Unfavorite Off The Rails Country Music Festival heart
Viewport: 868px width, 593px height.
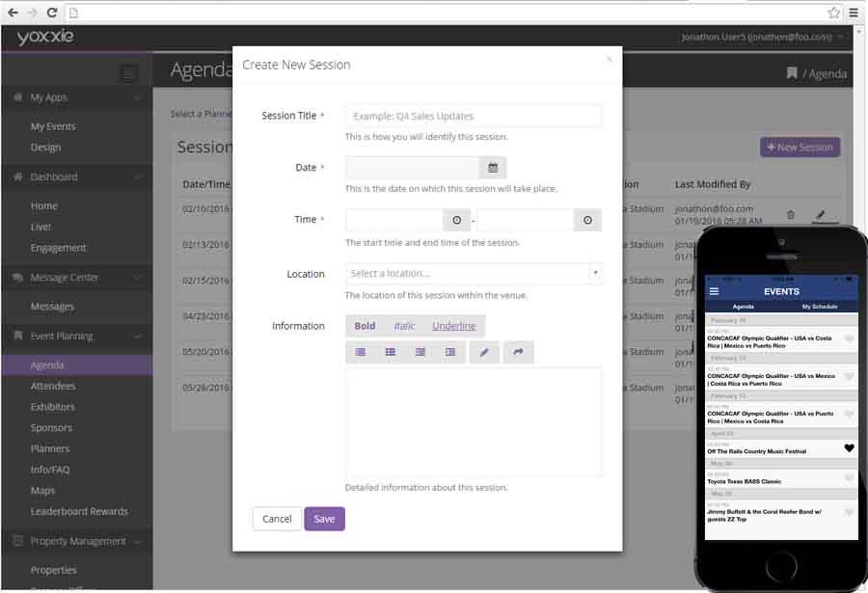click(x=849, y=448)
